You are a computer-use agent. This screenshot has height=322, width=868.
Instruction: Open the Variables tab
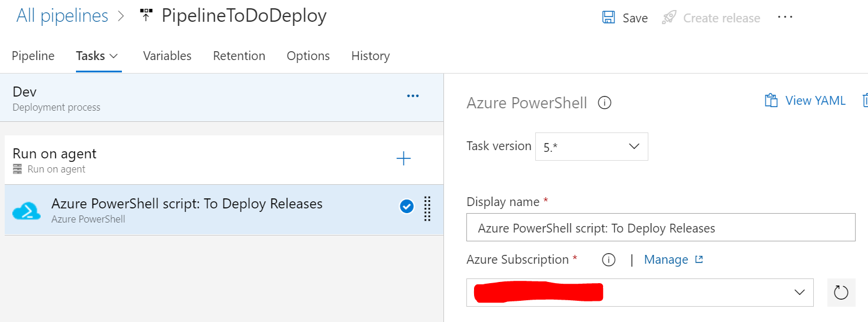click(x=167, y=56)
